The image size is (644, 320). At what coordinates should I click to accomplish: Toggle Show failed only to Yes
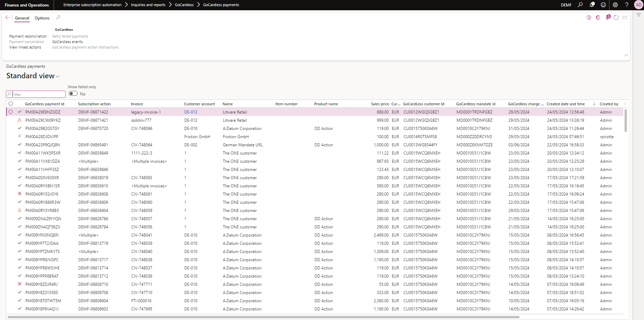73,93
